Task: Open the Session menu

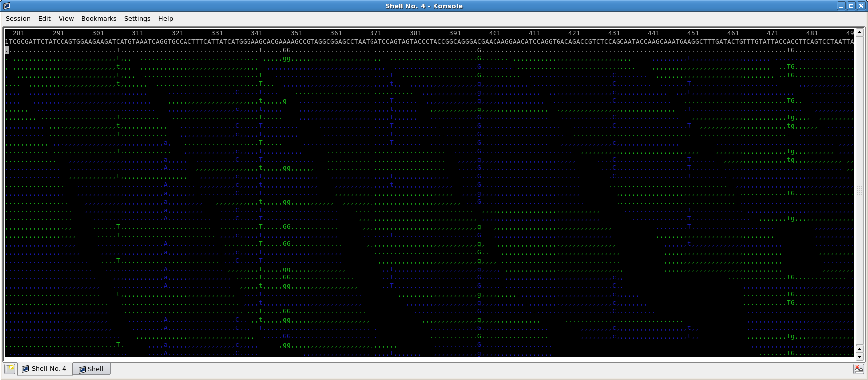Action: click(18, 18)
